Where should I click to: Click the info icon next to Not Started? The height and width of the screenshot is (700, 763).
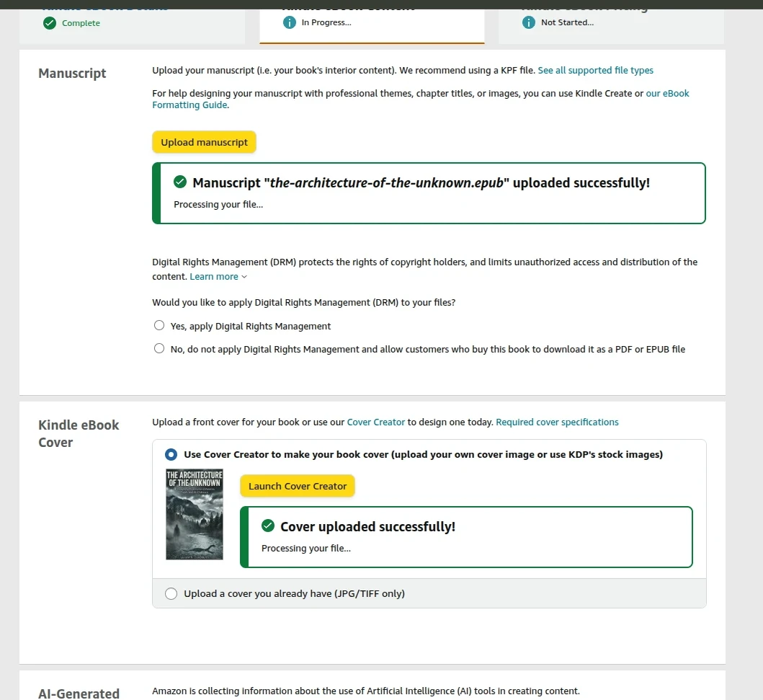(x=530, y=22)
